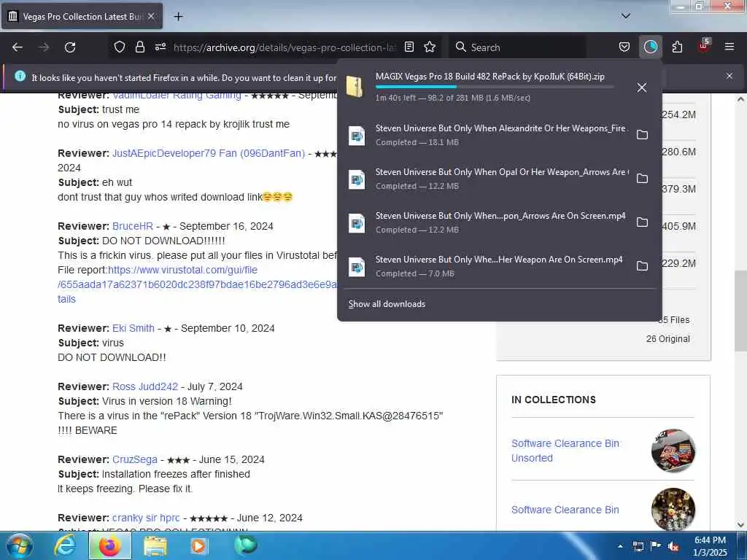The width and height of the screenshot is (747, 560).
Task: Open reviewer cranky sir hprc profile
Action: [146, 518]
